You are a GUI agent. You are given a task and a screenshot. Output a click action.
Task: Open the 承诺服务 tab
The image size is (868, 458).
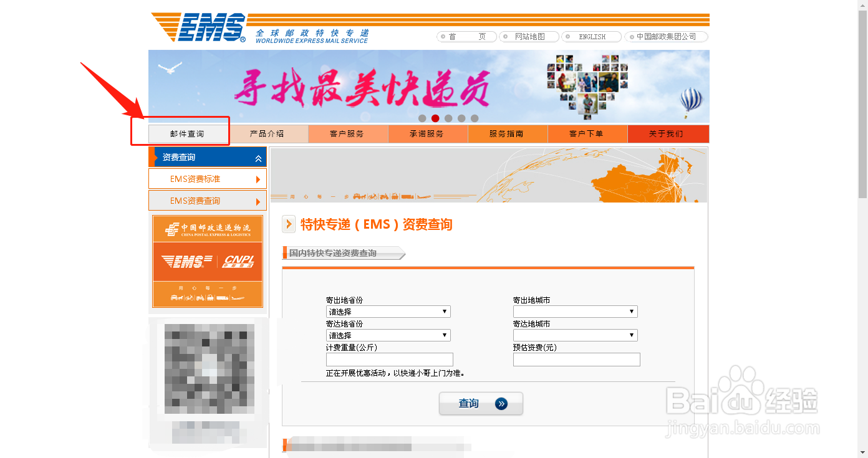428,134
